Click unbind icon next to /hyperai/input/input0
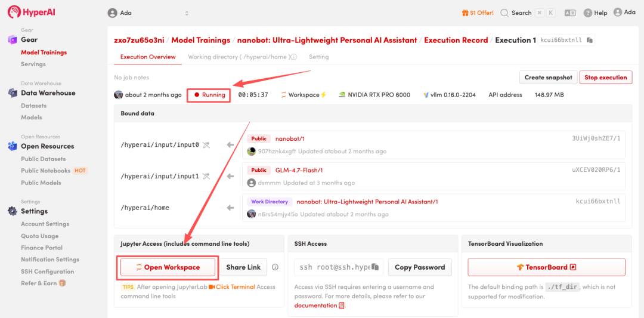 pyautogui.click(x=206, y=144)
